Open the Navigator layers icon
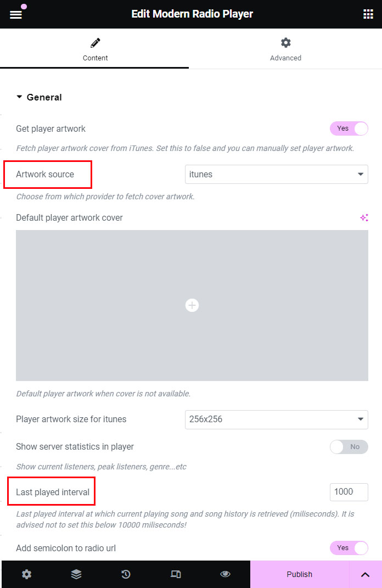Viewport: 382px width, 588px height. 76,574
